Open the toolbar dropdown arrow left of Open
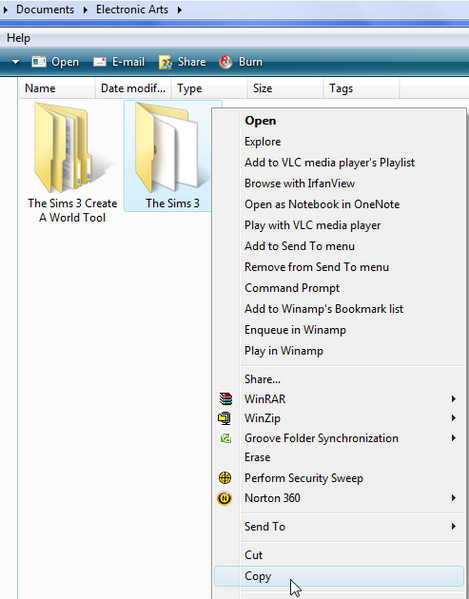This screenshot has width=469, height=599. click(15, 62)
